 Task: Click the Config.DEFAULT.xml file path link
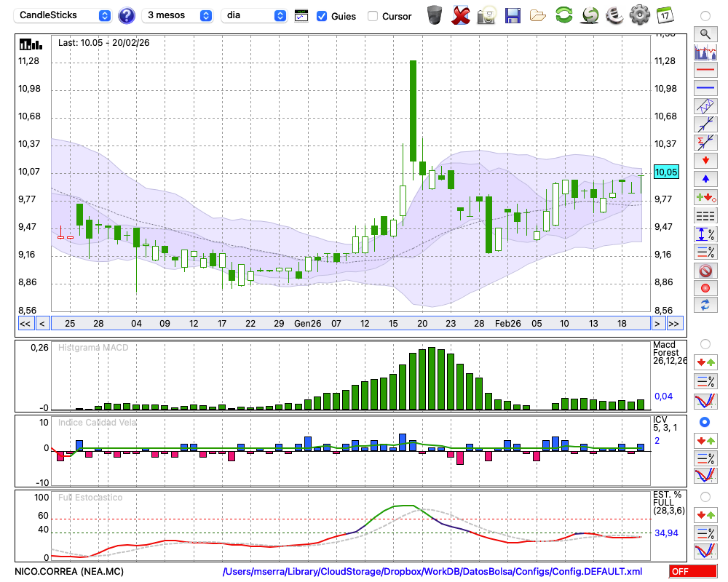pos(432,572)
